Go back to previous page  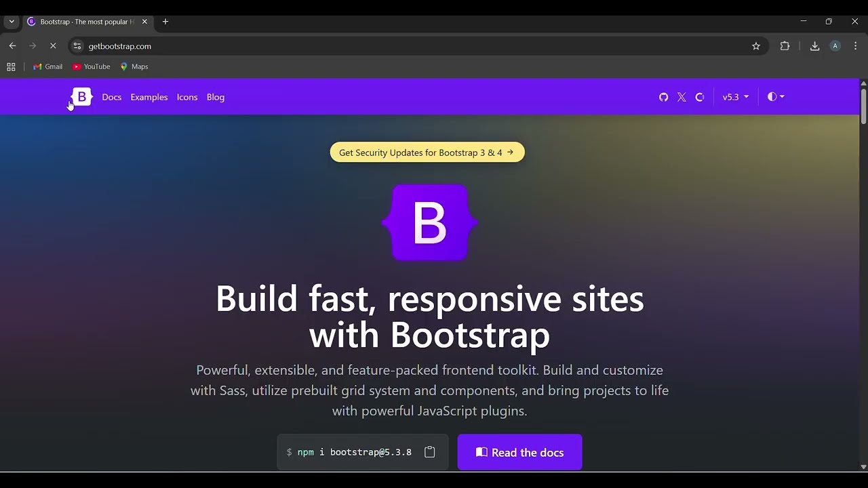(12, 46)
